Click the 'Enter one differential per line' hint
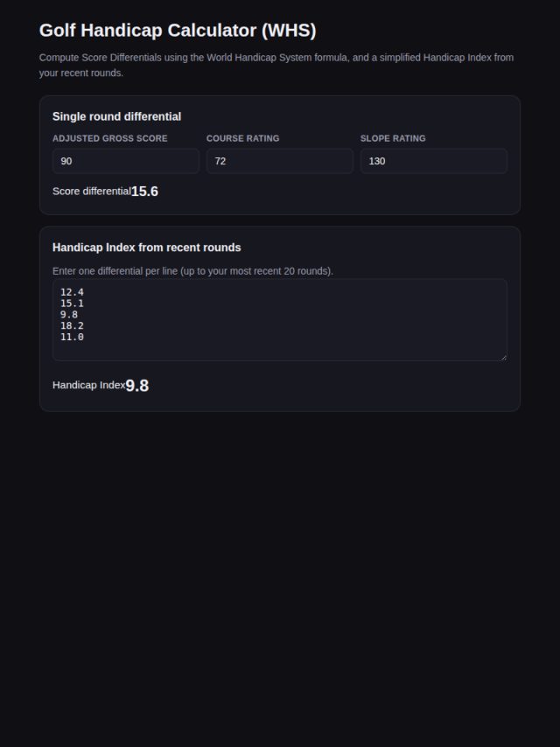 (x=192, y=271)
